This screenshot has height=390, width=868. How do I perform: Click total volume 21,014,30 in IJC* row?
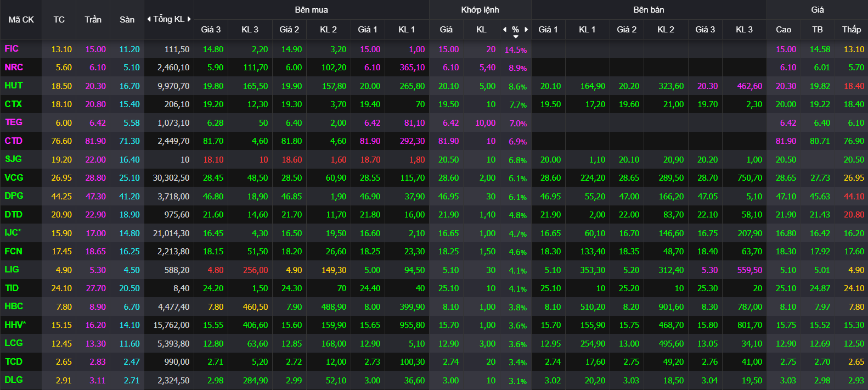[171, 233]
